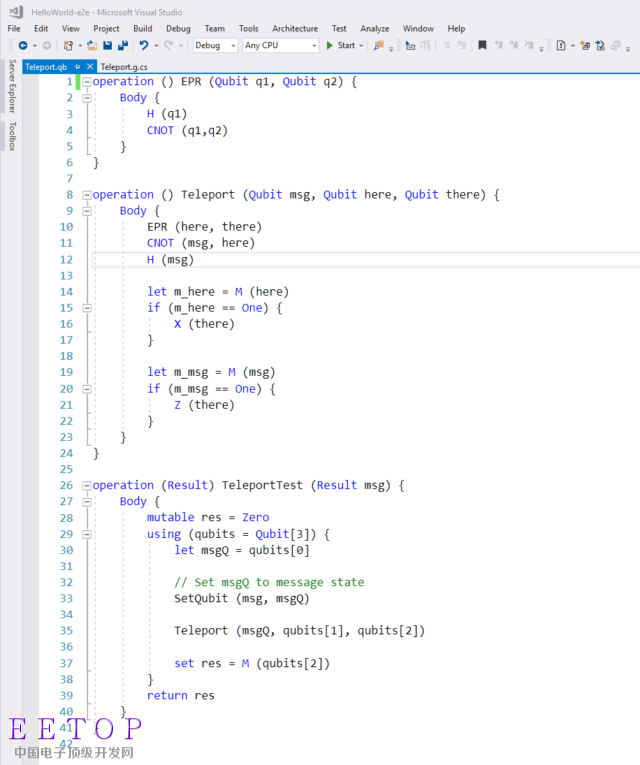Open the Build menu
The image size is (640, 765).
tap(143, 29)
